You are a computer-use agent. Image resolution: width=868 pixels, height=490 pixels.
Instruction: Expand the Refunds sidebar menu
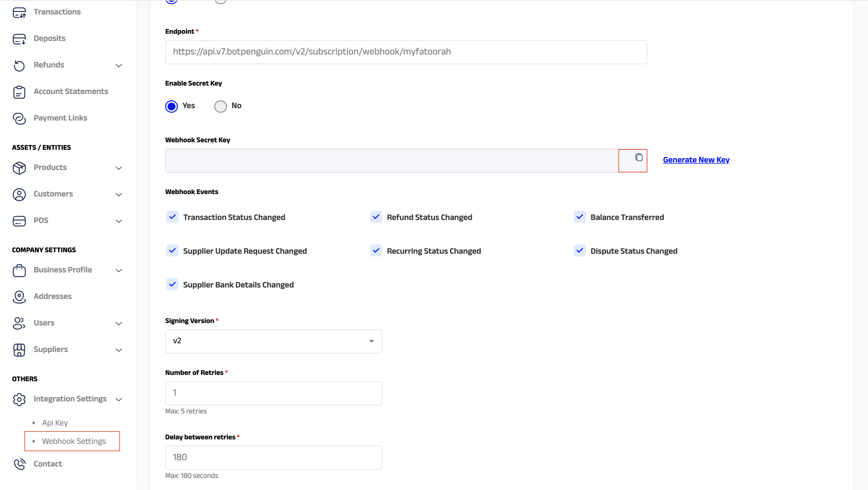click(x=119, y=65)
